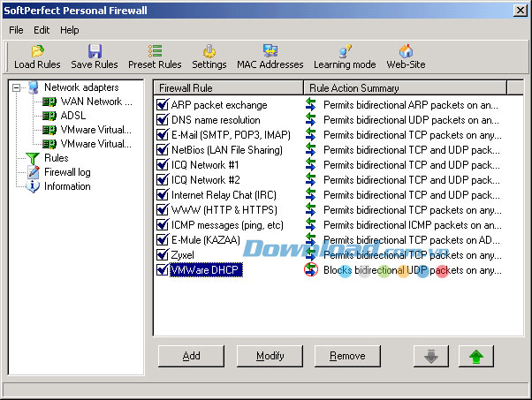
Task: Select the ICQ Network #1 rule name
Action: tap(205, 165)
